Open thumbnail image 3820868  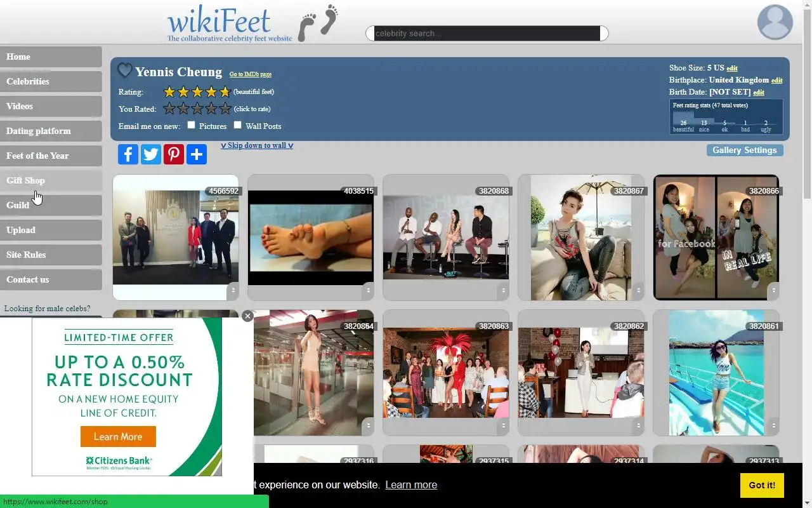pyautogui.click(x=446, y=237)
